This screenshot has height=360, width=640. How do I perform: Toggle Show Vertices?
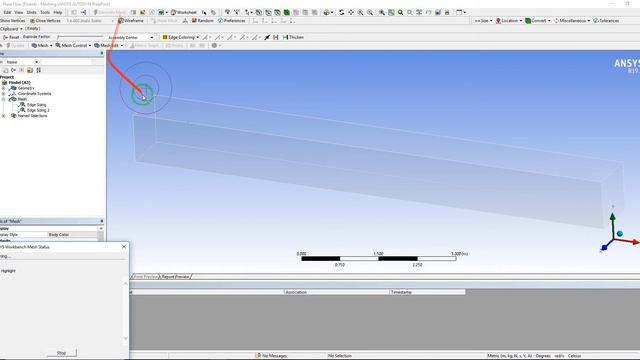point(13,20)
